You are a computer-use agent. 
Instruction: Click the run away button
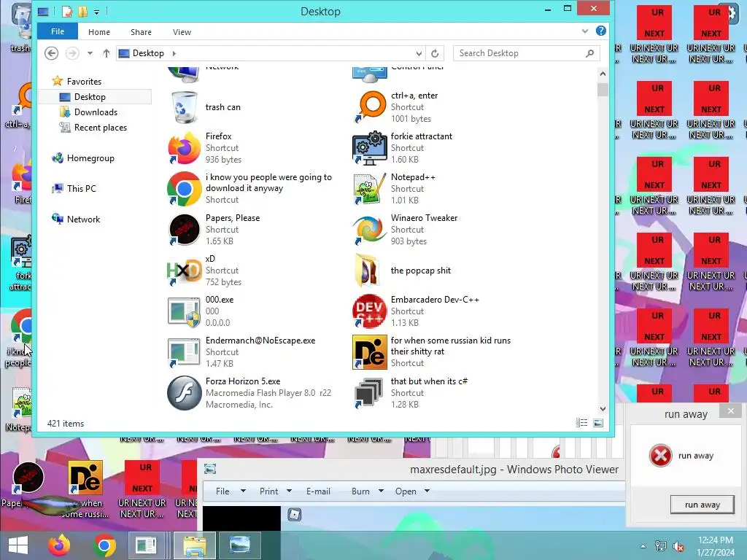pyautogui.click(x=702, y=505)
